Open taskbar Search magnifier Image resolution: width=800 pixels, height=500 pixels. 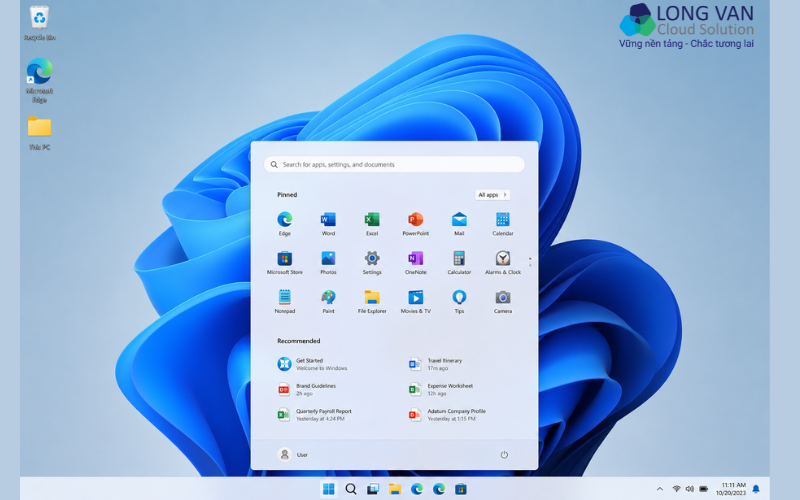tap(351, 489)
